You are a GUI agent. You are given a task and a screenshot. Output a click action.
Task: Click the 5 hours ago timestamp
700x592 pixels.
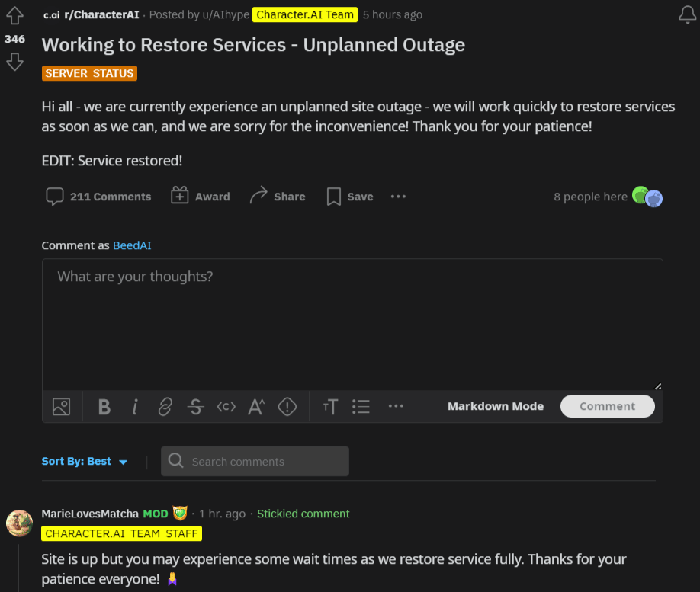pyautogui.click(x=393, y=14)
